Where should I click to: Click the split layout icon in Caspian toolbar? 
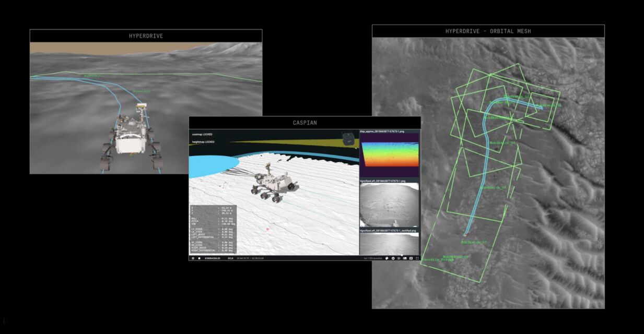[411, 258]
